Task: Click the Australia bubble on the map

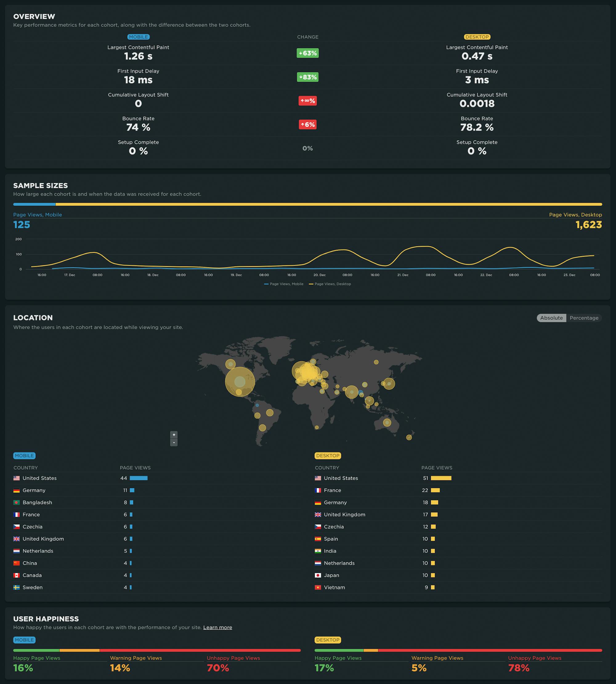Action: coord(387,423)
